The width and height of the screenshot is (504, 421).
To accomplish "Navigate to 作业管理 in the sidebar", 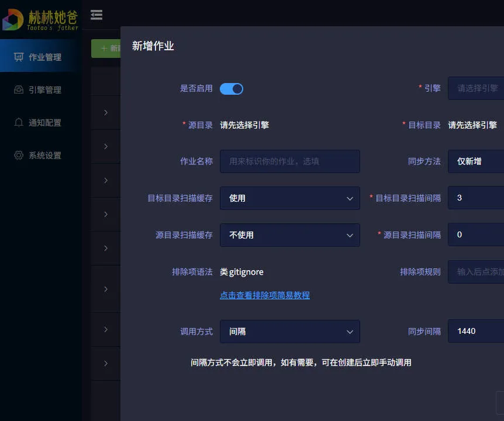I will click(x=41, y=56).
